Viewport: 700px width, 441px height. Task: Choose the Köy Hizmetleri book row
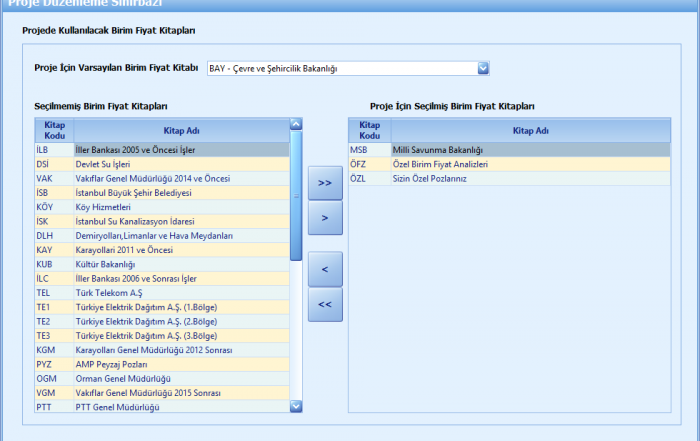click(180, 207)
